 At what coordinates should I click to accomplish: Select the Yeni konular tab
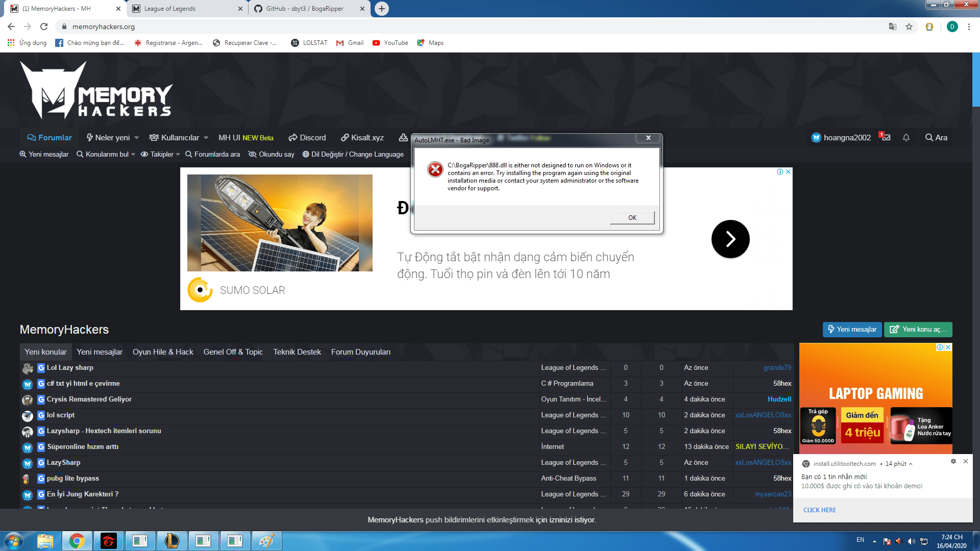[45, 352]
